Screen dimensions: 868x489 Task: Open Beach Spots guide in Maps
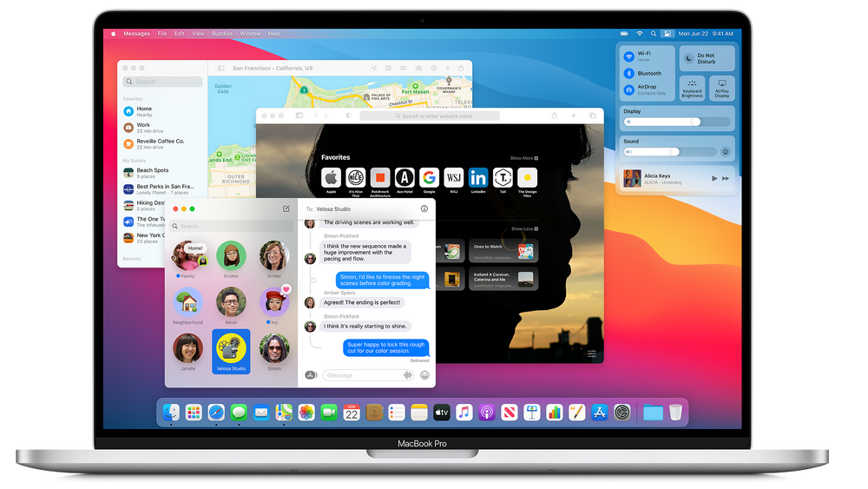pyautogui.click(x=163, y=173)
